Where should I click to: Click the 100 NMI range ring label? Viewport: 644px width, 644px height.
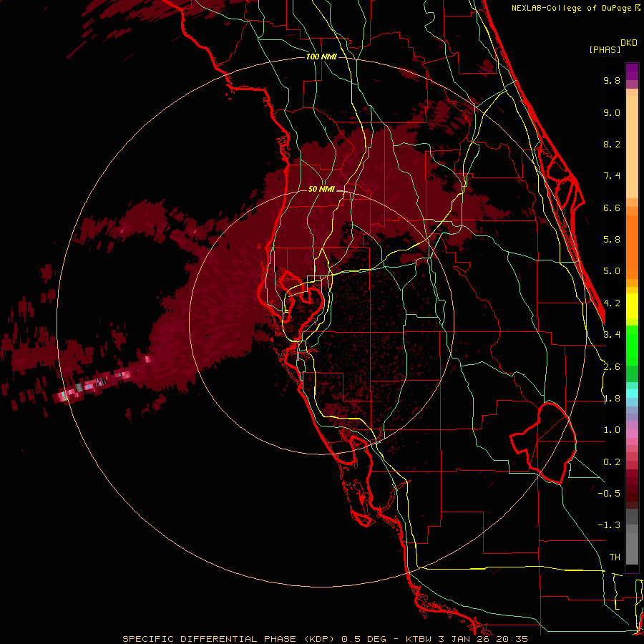[321, 57]
